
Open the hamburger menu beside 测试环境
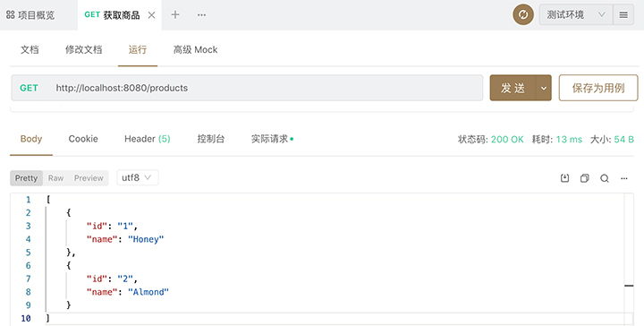click(x=623, y=15)
